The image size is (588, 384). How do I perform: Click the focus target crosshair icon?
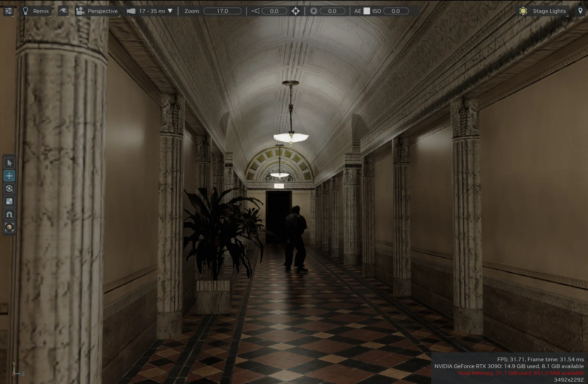[295, 11]
